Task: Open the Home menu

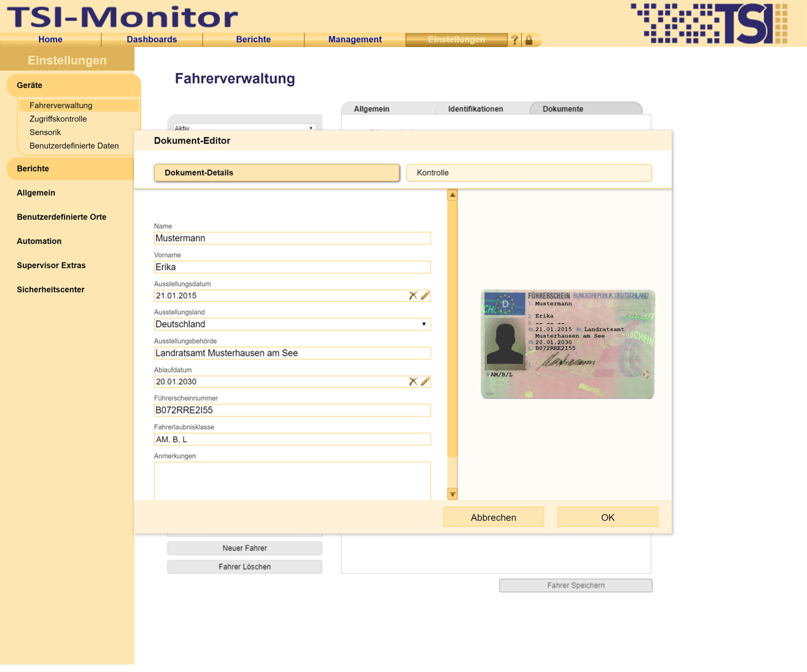Action: coord(50,40)
